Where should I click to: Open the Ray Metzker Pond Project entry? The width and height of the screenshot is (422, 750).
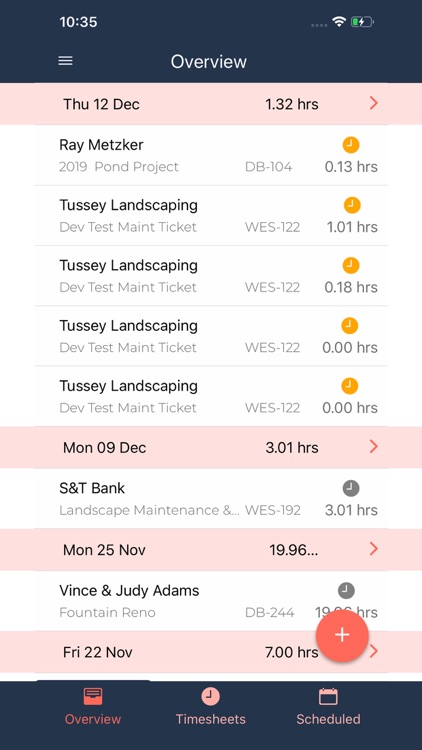[x=211, y=155]
